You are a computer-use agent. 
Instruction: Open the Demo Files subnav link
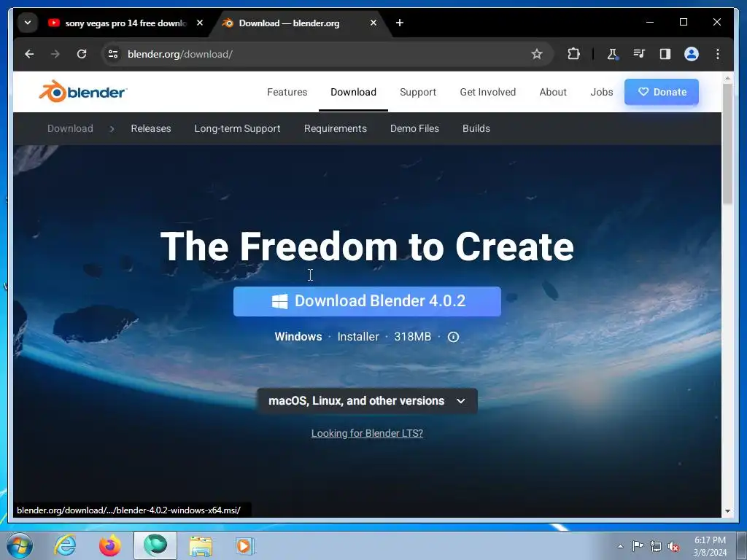pos(414,128)
